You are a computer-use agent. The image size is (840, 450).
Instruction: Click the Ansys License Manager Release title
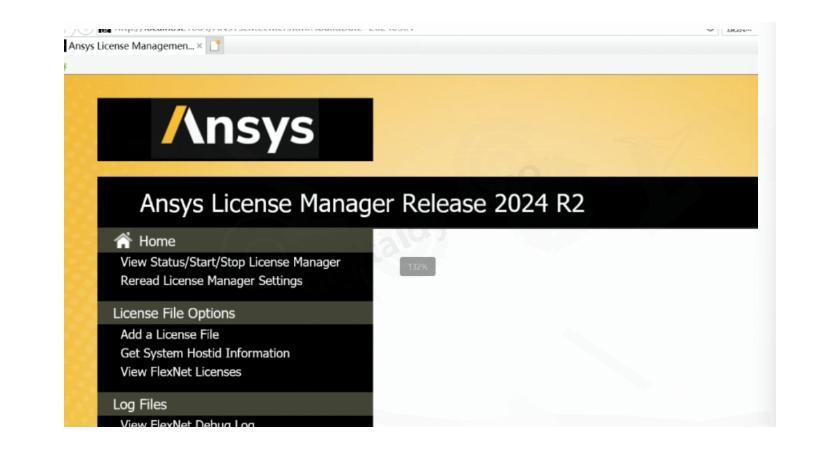(362, 204)
